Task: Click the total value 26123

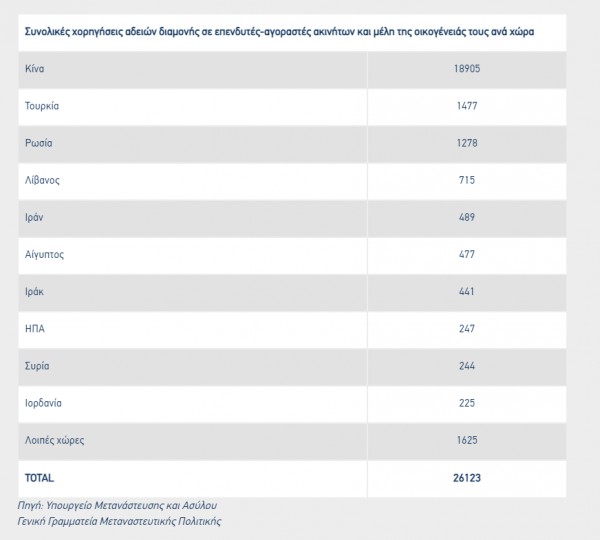Action: click(466, 478)
